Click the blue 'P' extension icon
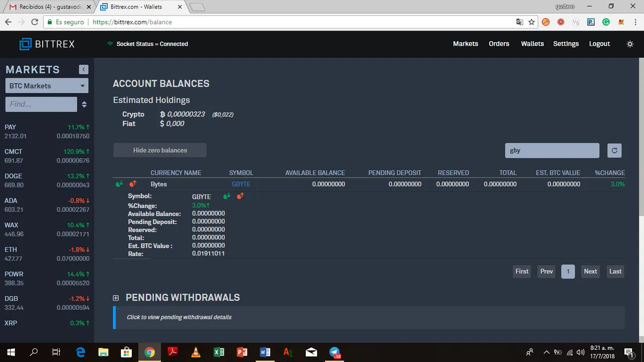Viewport: 644px width, 362px height. pos(591,22)
